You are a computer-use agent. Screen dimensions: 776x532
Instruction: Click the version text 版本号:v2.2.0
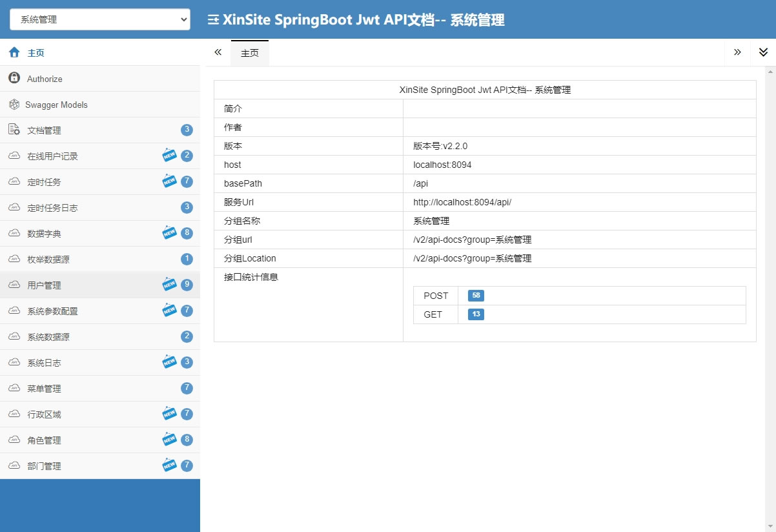coord(440,146)
